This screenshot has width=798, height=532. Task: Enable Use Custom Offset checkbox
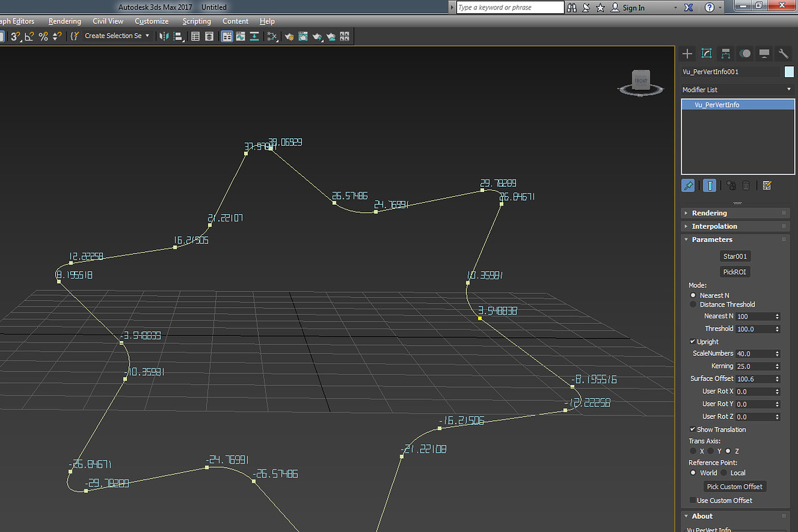click(693, 500)
